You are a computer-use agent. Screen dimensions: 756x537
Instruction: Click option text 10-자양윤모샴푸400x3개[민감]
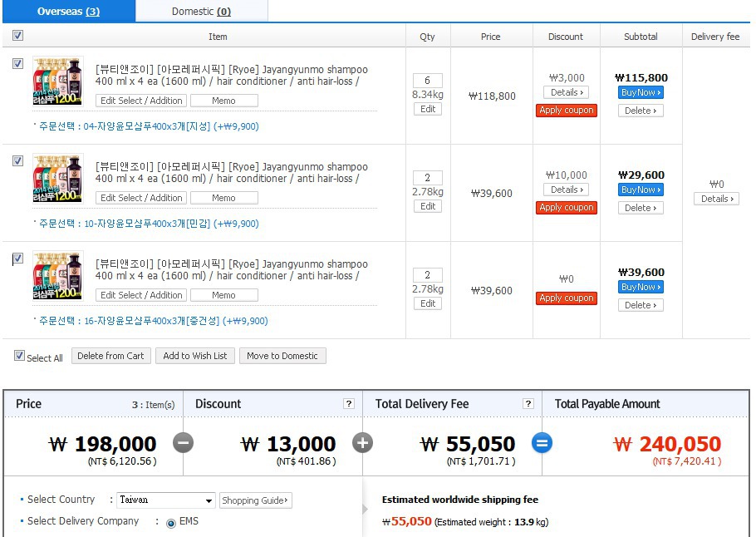147,224
